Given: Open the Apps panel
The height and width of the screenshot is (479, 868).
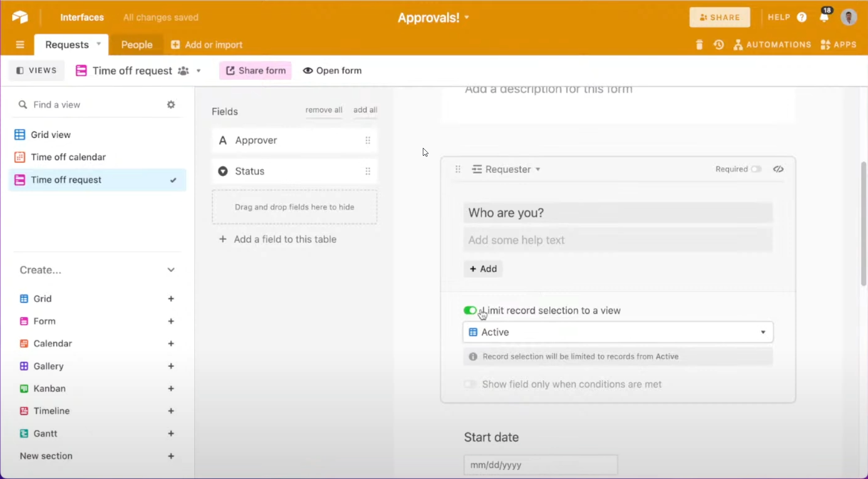Looking at the screenshot, I should click(838, 45).
